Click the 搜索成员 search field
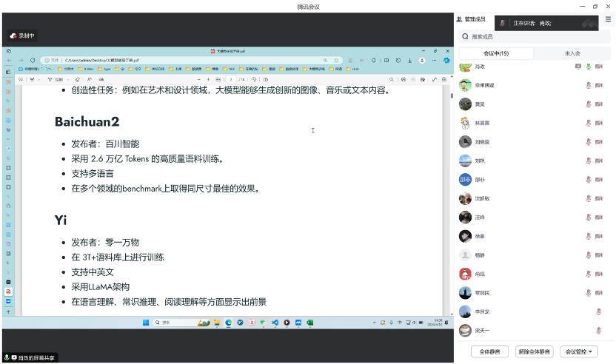 (x=535, y=36)
